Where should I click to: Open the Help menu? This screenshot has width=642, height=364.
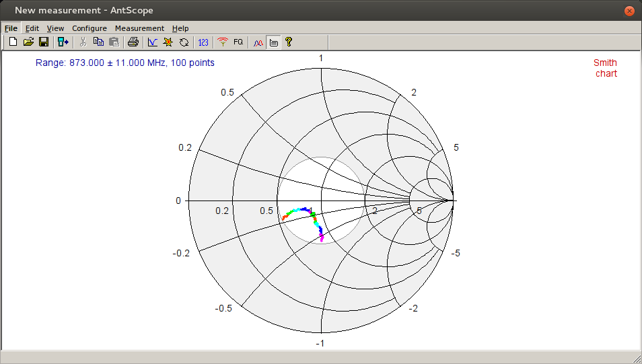click(180, 28)
